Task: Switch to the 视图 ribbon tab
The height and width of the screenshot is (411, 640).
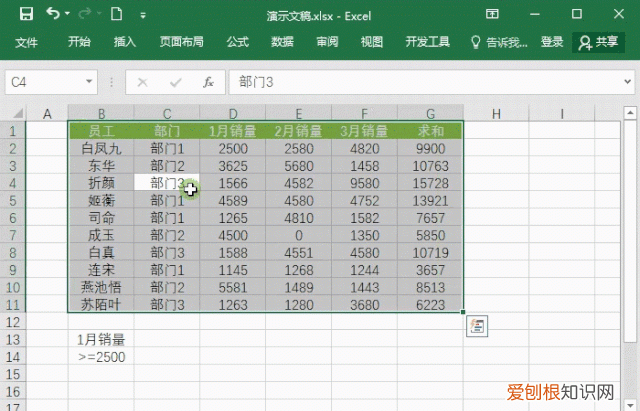Action: click(371, 42)
